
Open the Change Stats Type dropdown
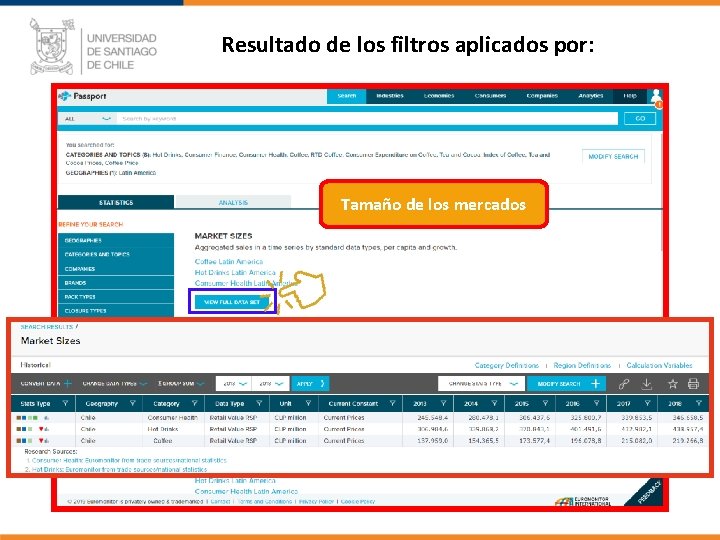tap(482, 383)
